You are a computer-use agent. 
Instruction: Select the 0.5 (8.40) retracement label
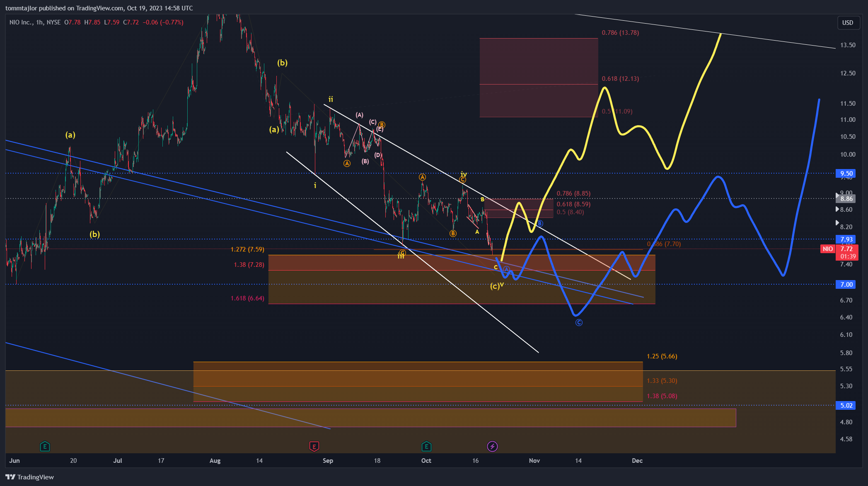(x=570, y=212)
